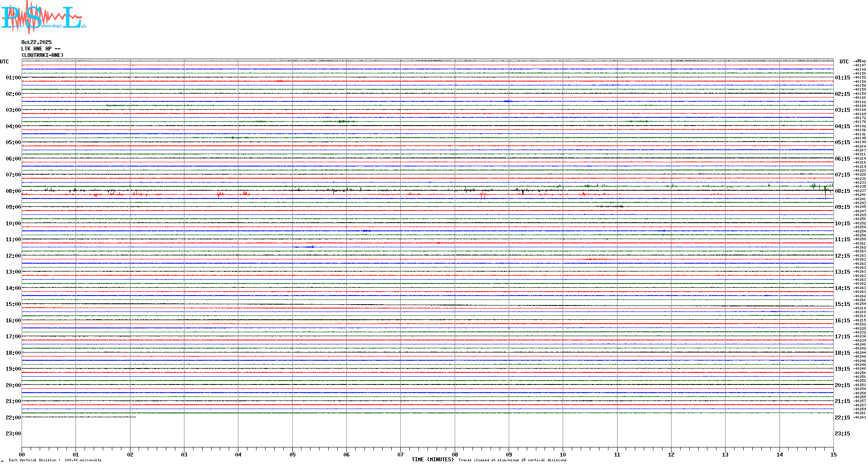Select the 08:00 hour label on left

13,191
